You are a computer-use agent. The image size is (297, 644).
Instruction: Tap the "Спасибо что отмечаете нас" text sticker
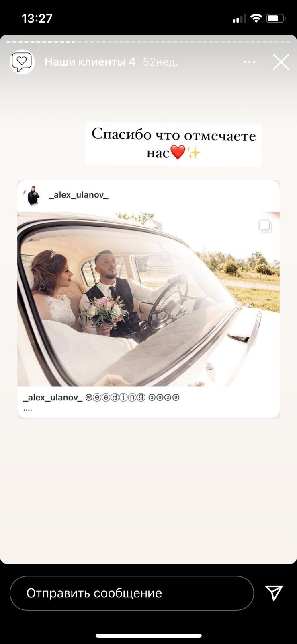point(174,144)
